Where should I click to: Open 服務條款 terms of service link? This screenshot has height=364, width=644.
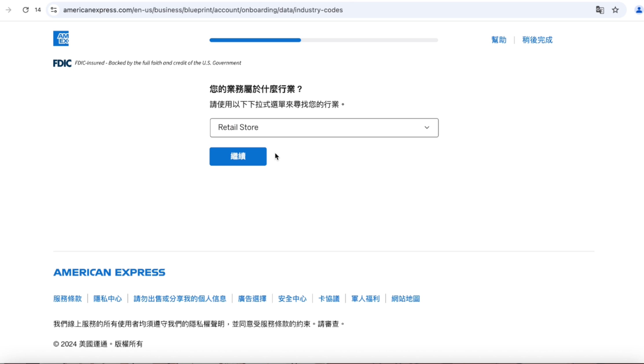pos(68,298)
